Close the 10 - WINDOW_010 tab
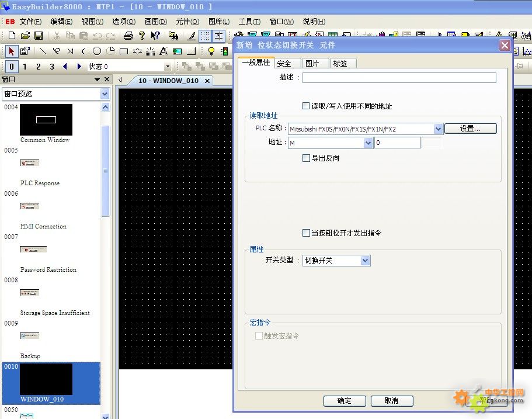This screenshot has height=419, width=532. point(207,81)
